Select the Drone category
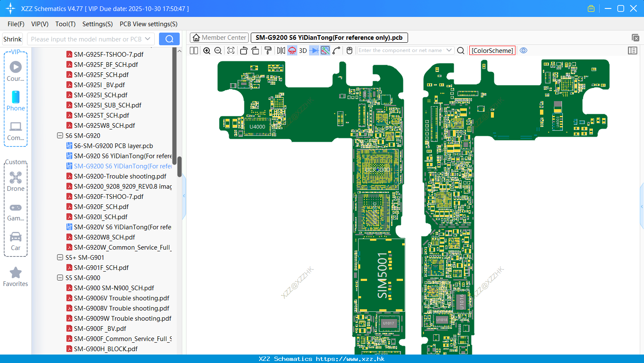 point(16,181)
